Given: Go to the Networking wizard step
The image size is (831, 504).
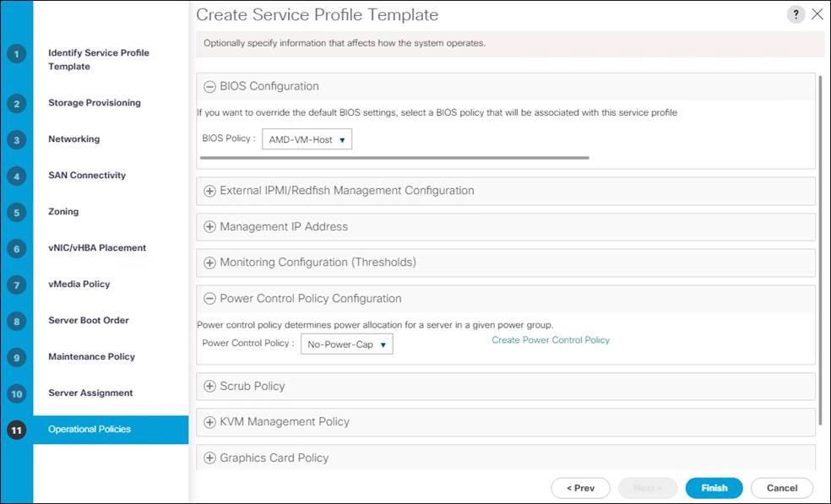Looking at the screenshot, I should coord(73,138).
